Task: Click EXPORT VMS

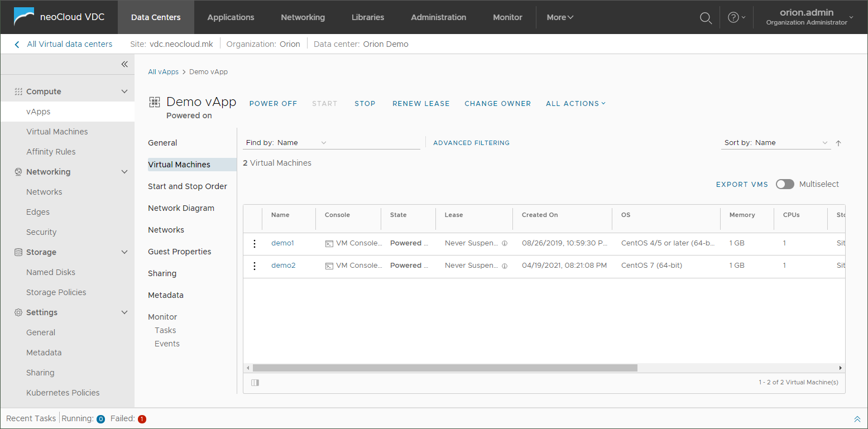Action: [742, 185]
